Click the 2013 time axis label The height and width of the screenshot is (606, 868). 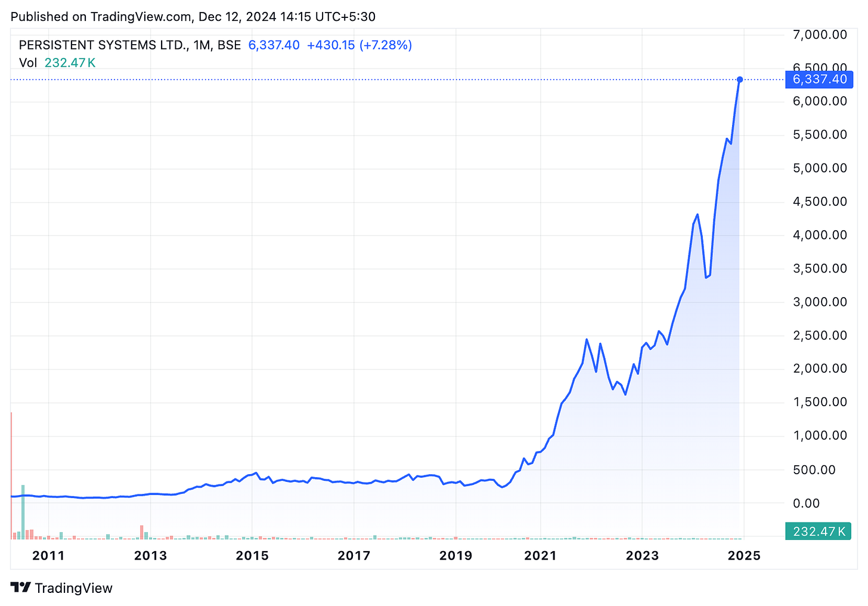[x=151, y=556]
